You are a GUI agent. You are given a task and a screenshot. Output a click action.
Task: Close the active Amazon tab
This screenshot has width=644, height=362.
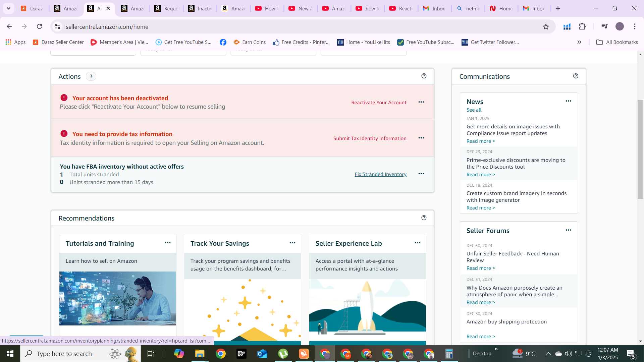pyautogui.click(x=108, y=8)
